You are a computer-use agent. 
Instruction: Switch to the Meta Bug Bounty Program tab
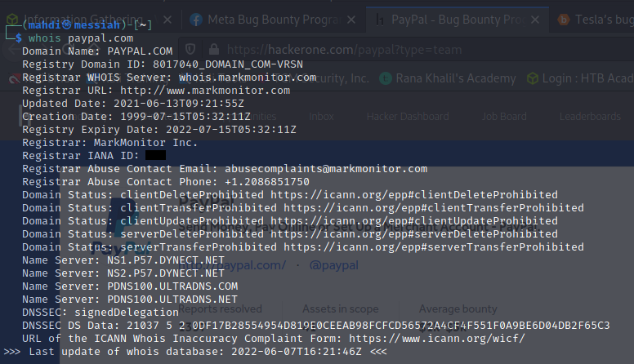point(273,20)
